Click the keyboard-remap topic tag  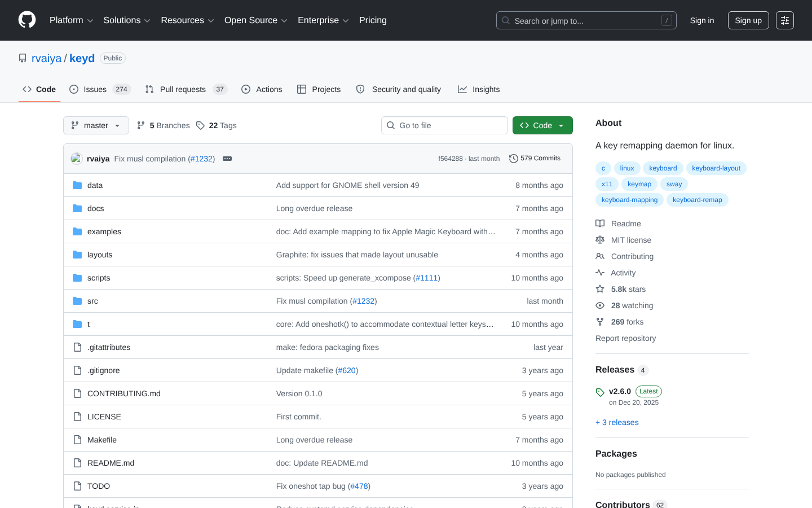click(x=698, y=200)
